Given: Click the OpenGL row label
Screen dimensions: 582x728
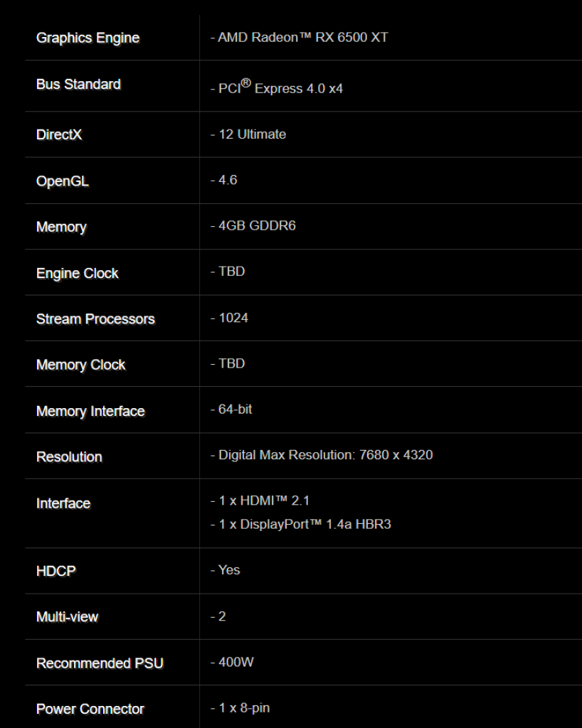Looking at the screenshot, I should coord(63,181).
